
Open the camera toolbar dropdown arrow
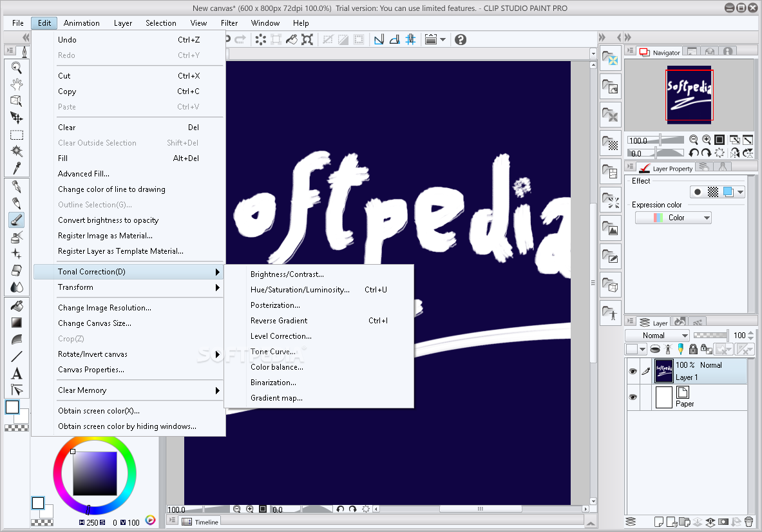443,39
